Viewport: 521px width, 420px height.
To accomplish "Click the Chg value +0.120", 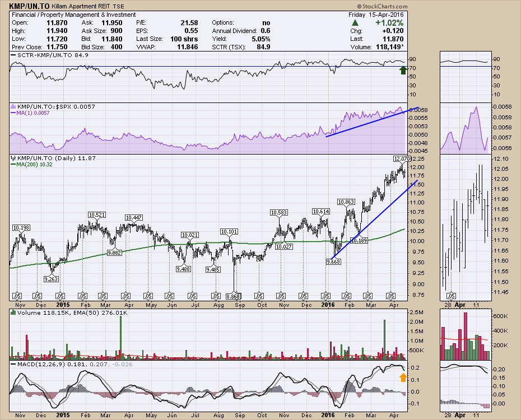I will coord(393,31).
